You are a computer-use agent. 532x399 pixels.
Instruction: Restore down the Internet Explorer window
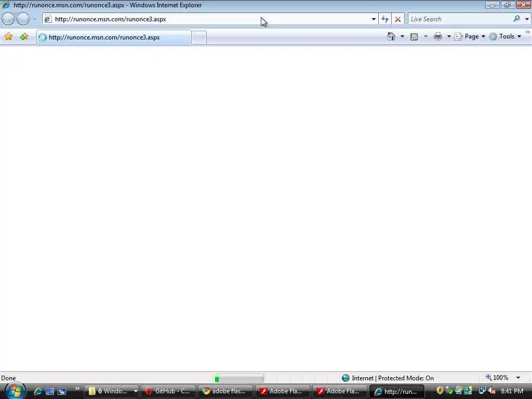tap(507, 5)
